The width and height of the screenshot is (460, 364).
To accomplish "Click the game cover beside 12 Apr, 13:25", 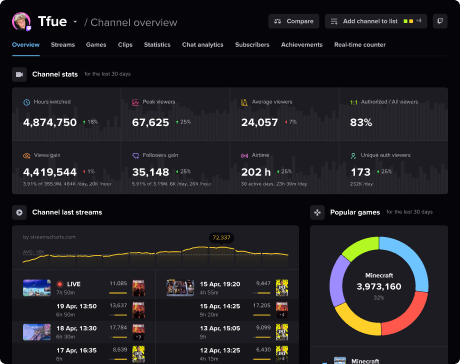I will (x=282, y=354).
